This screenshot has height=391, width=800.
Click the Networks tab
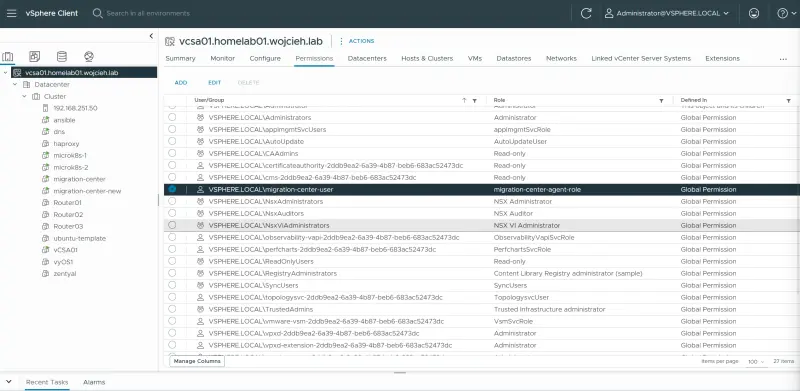pos(561,59)
